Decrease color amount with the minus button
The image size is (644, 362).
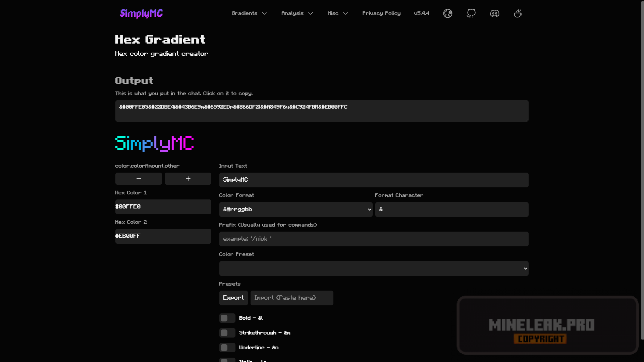[x=139, y=179]
